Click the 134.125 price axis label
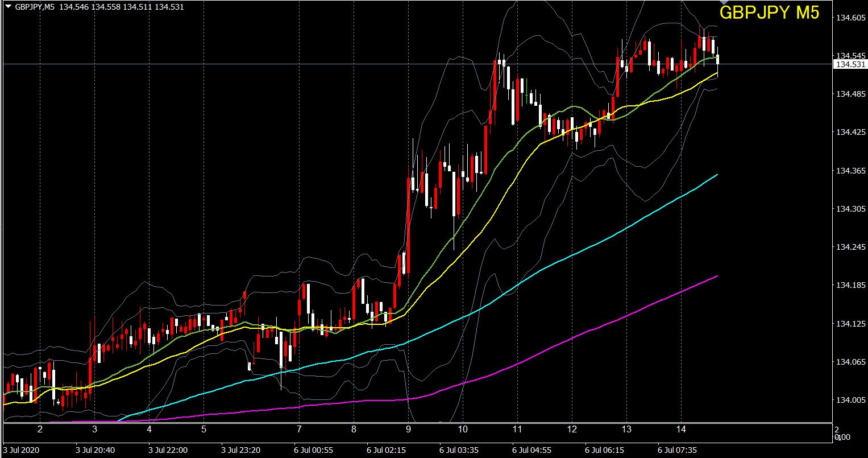The width and height of the screenshot is (868, 458). [850, 324]
